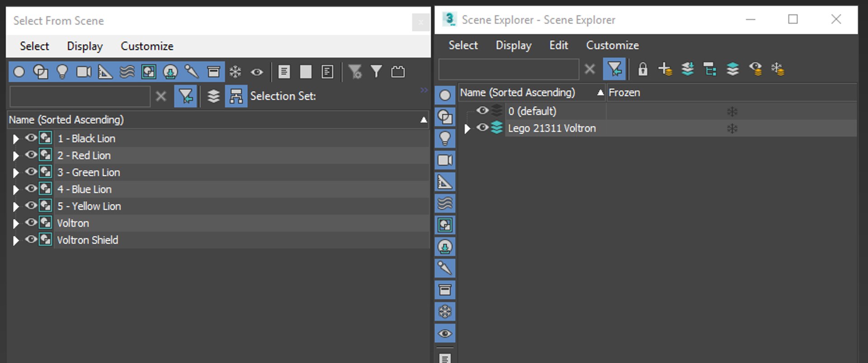The height and width of the screenshot is (363, 868).
Task: Open Customize menu in Scene Explorer
Action: pos(612,45)
